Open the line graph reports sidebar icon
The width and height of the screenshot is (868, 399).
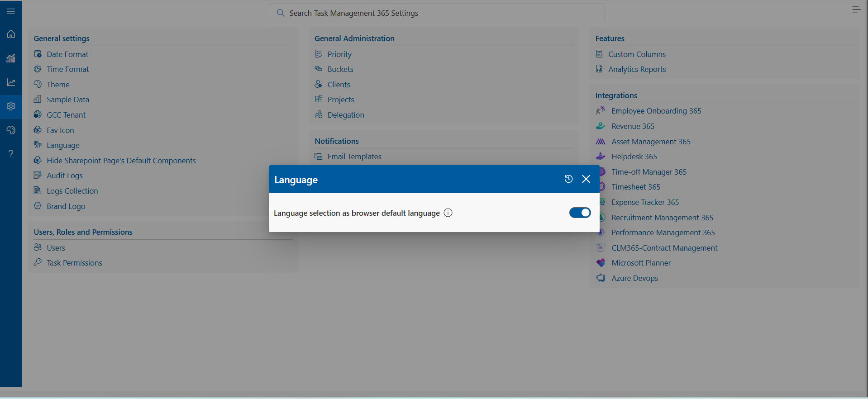point(11,82)
